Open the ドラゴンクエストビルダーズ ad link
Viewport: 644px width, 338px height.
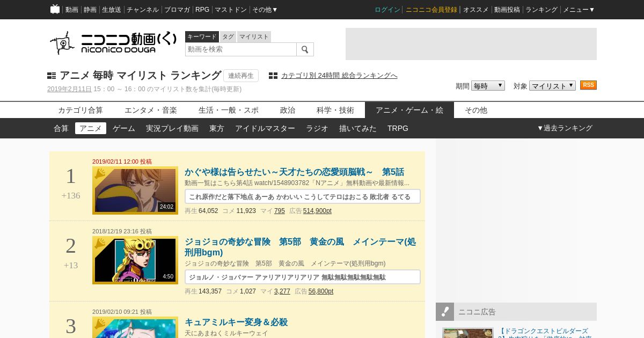[545, 333]
